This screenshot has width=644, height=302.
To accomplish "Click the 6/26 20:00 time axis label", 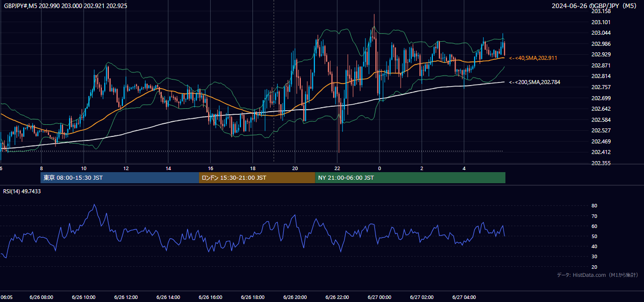I will (x=295, y=297).
